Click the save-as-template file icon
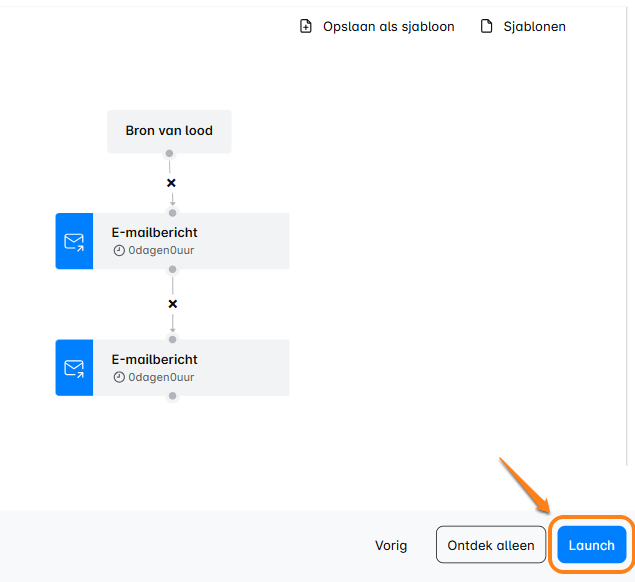This screenshot has height=582, width=635. point(306,26)
